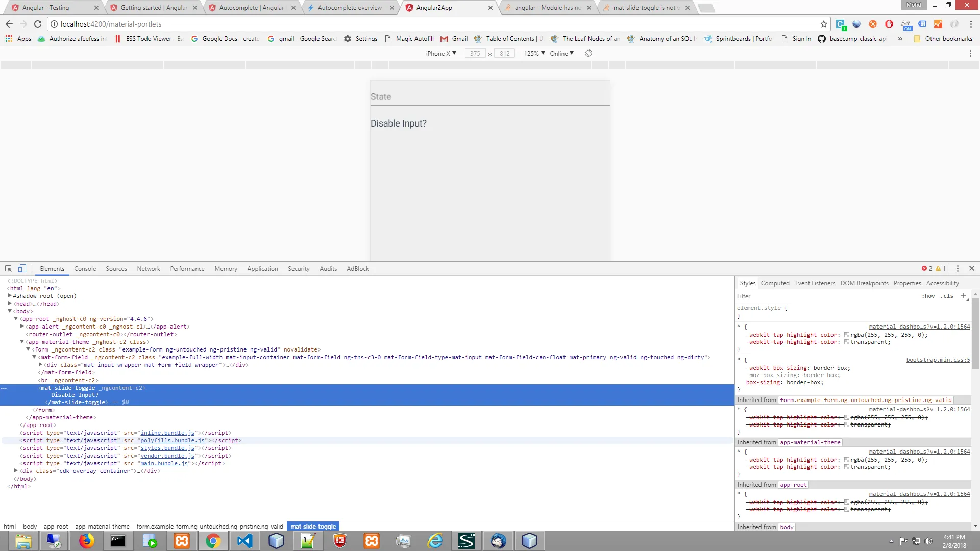
Task: Toggle the :hov element state panel
Action: 928,296
